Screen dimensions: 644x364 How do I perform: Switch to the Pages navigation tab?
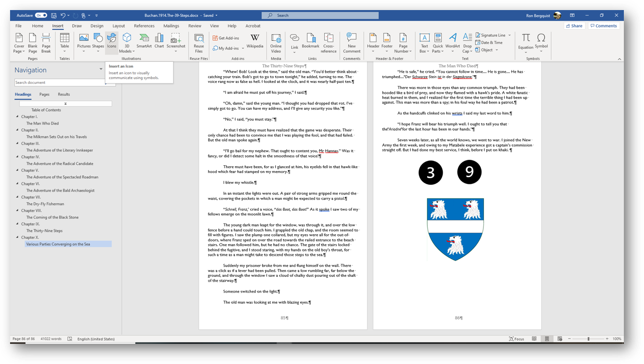(44, 94)
